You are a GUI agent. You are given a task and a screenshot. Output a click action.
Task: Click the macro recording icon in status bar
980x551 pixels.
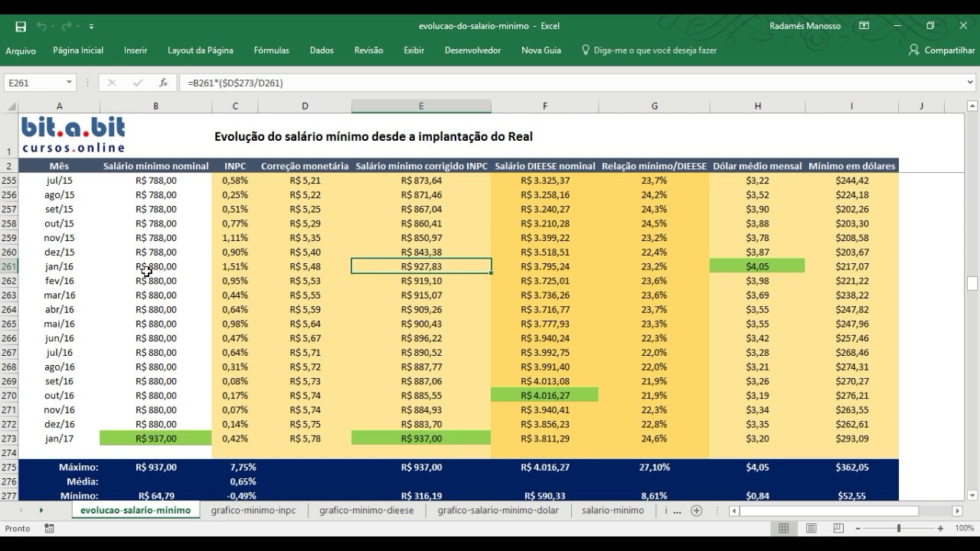[49, 528]
